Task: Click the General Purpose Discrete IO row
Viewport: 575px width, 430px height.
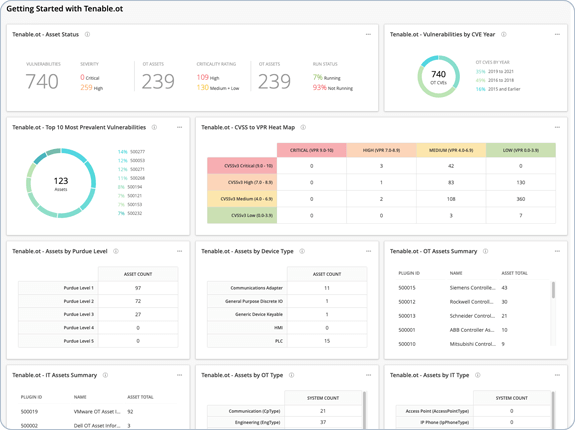Action: 287,301
